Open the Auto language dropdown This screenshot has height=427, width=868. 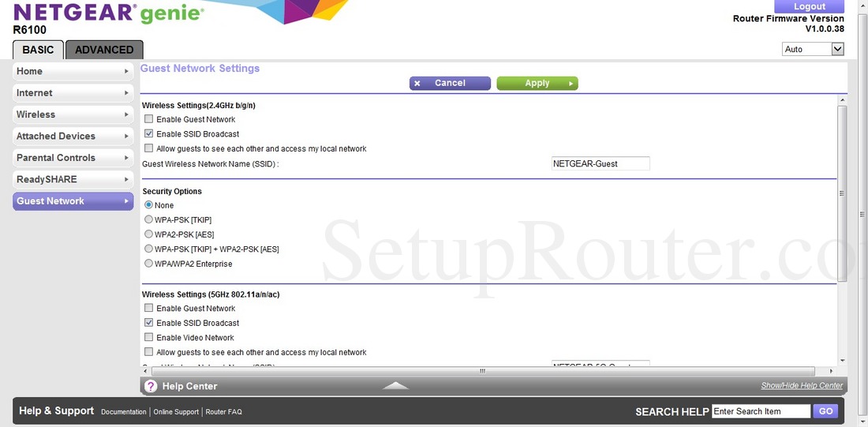(x=814, y=49)
